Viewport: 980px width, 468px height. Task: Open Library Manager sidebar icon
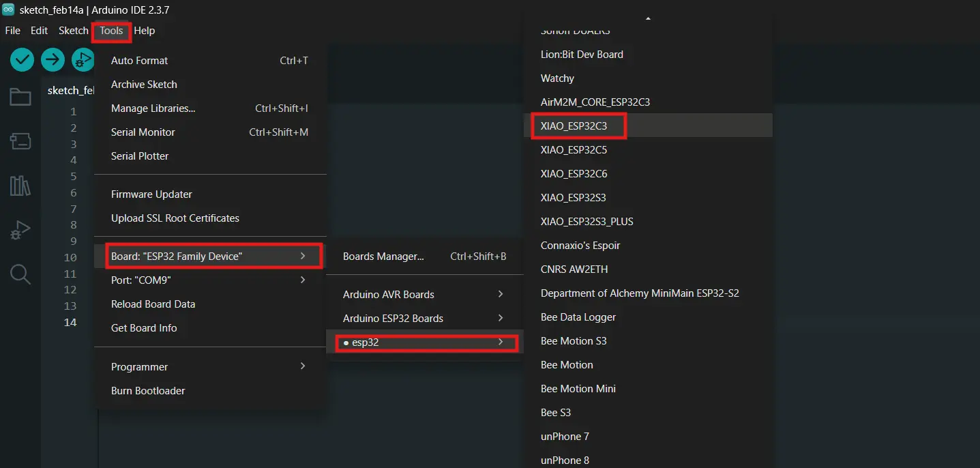pos(20,186)
